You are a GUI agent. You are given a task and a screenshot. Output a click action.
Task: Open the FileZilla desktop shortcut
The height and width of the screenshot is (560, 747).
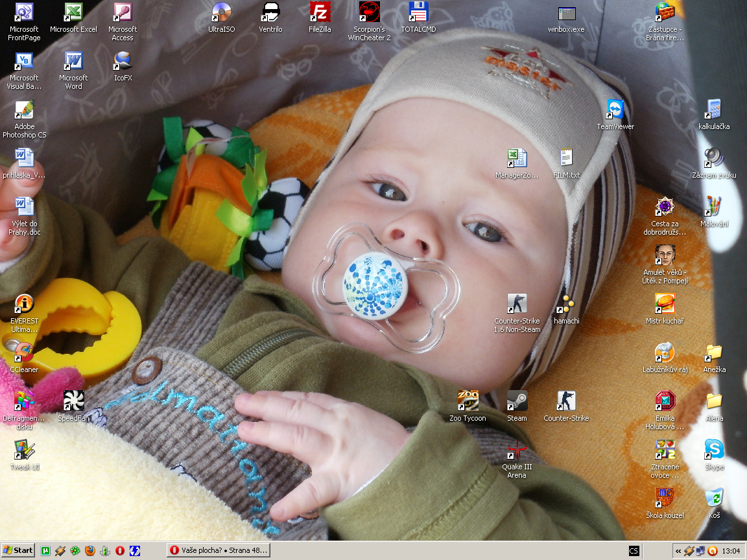(x=320, y=12)
